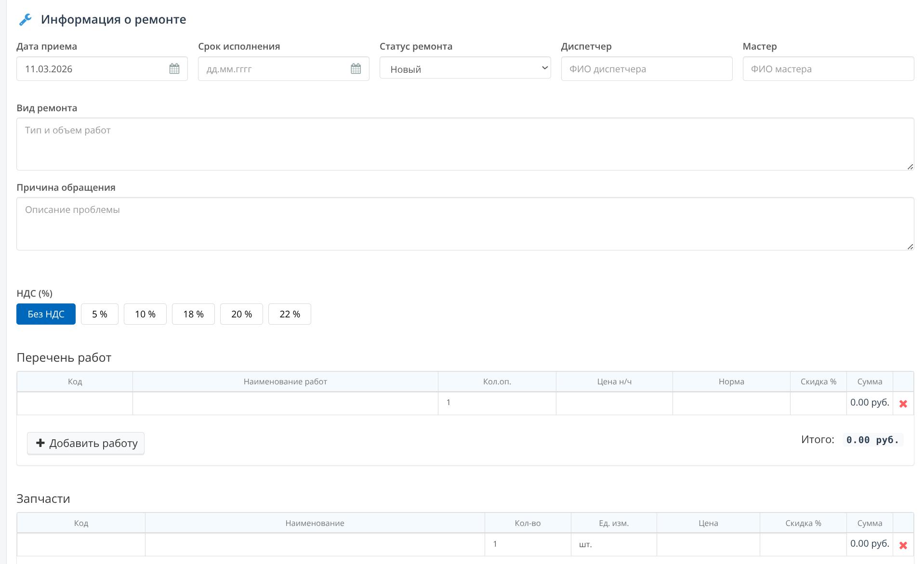Click the Тип и объем работ textarea

pyautogui.click(x=465, y=144)
